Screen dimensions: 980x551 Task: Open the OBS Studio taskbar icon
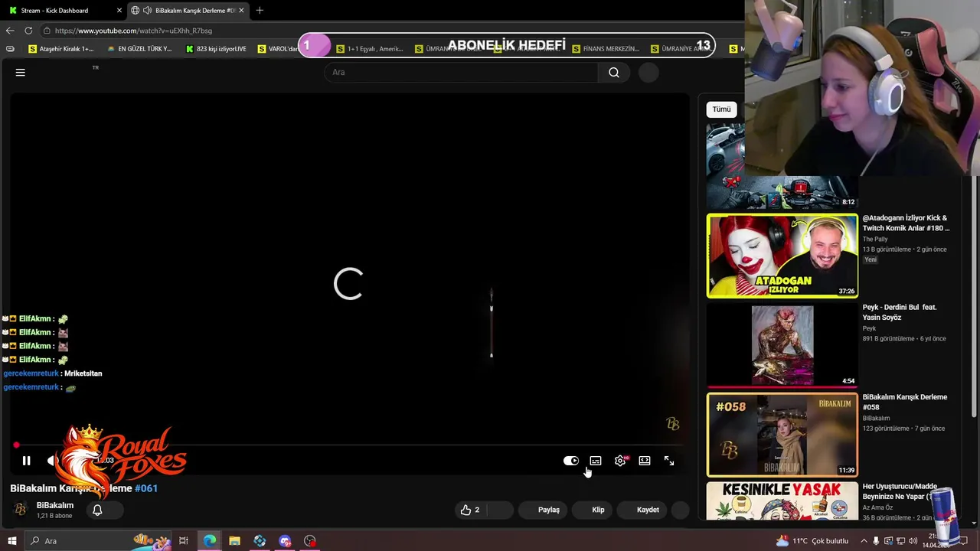point(310,541)
